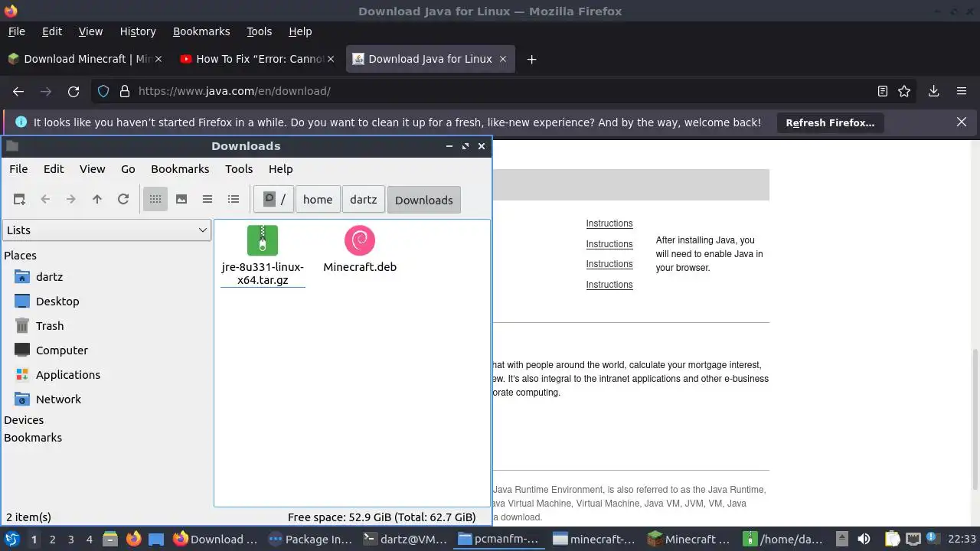Image resolution: width=980 pixels, height=551 pixels.
Task: Click the root '/' path button
Action: click(274, 200)
